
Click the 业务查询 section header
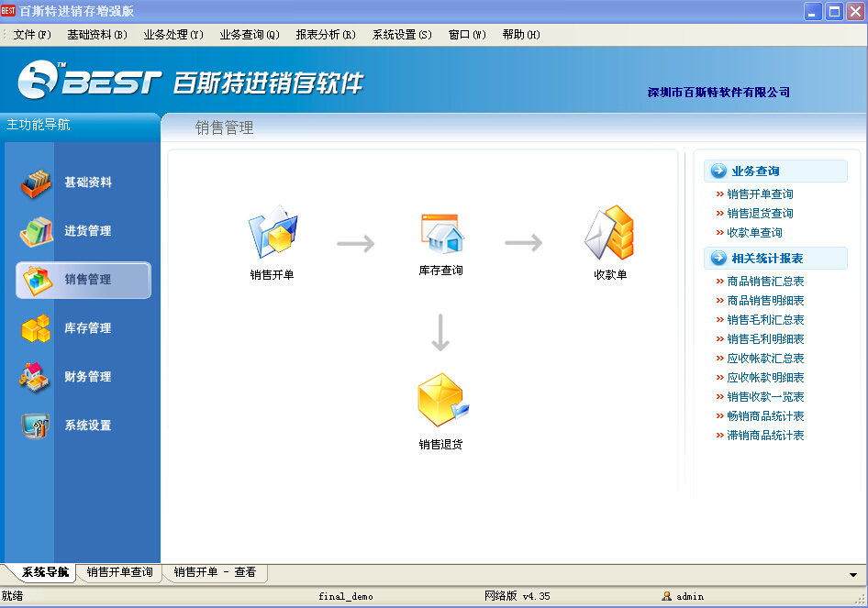(775, 171)
